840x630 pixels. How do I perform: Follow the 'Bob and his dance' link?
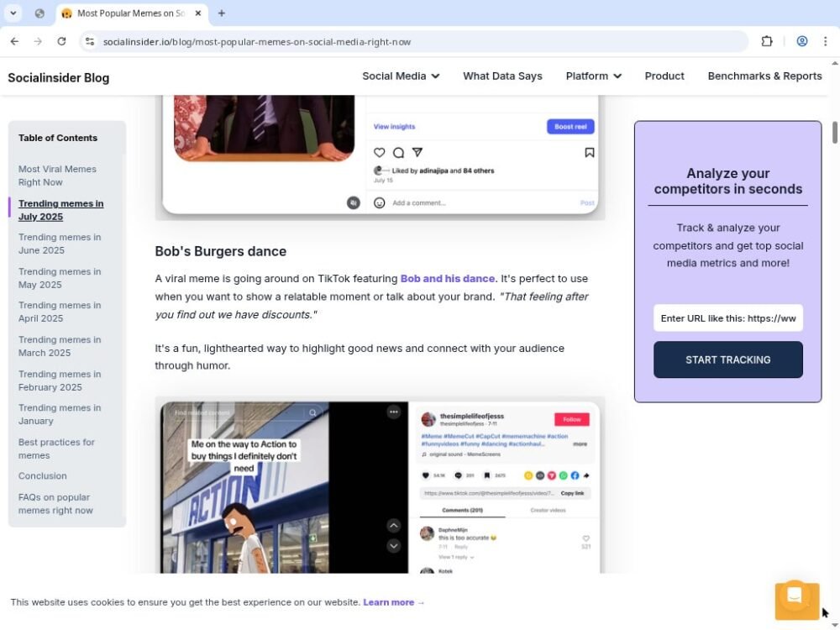click(447, 279)
